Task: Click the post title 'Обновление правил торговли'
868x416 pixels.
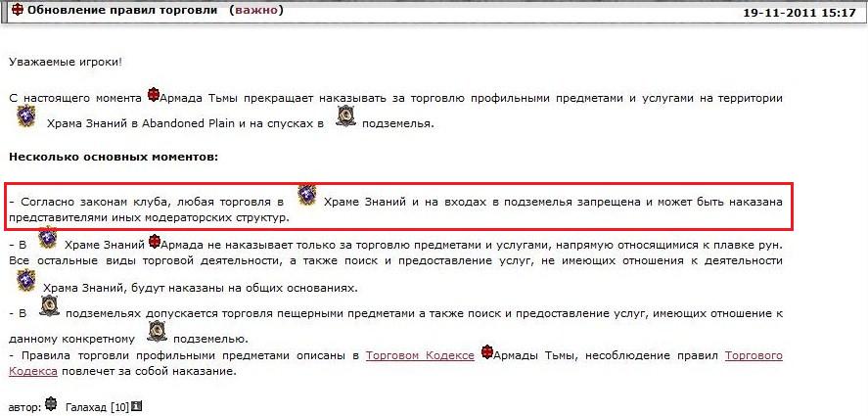Action: point(122,11)
